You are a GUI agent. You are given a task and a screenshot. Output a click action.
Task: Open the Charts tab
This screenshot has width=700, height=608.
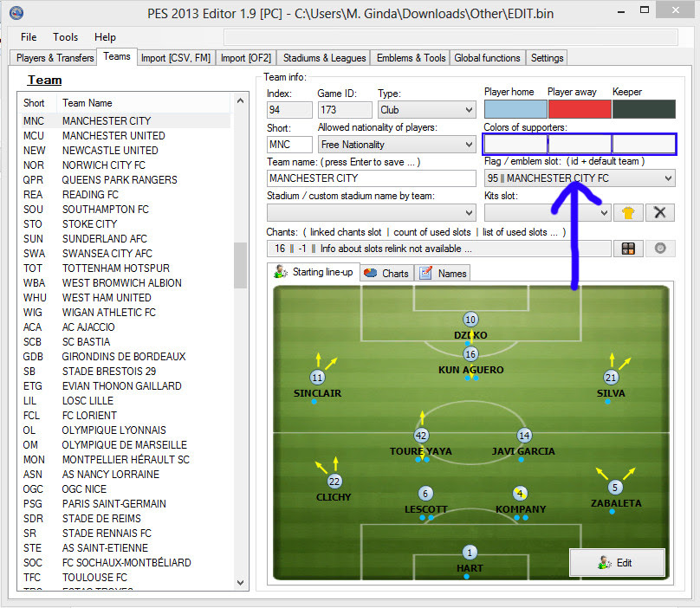point(387,273)
